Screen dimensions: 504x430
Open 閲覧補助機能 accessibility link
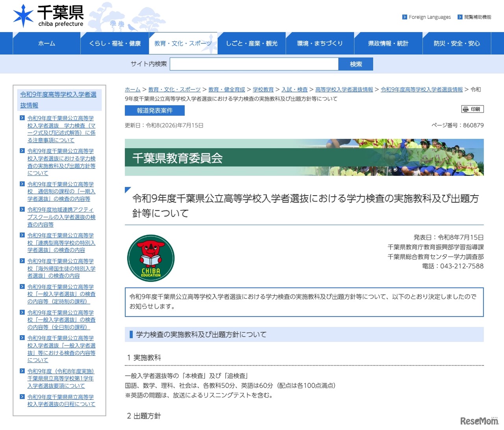point(478,17)
